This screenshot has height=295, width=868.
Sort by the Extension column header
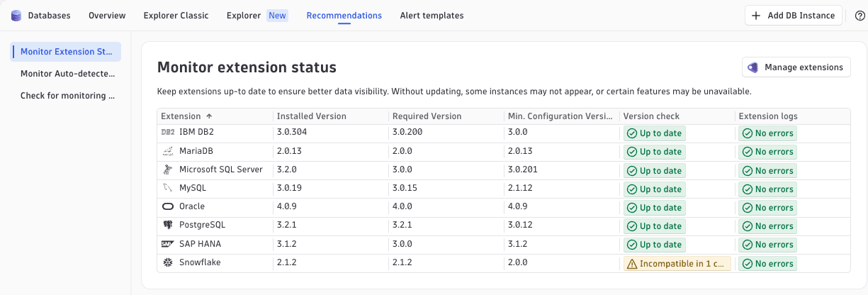coord(215,116)
